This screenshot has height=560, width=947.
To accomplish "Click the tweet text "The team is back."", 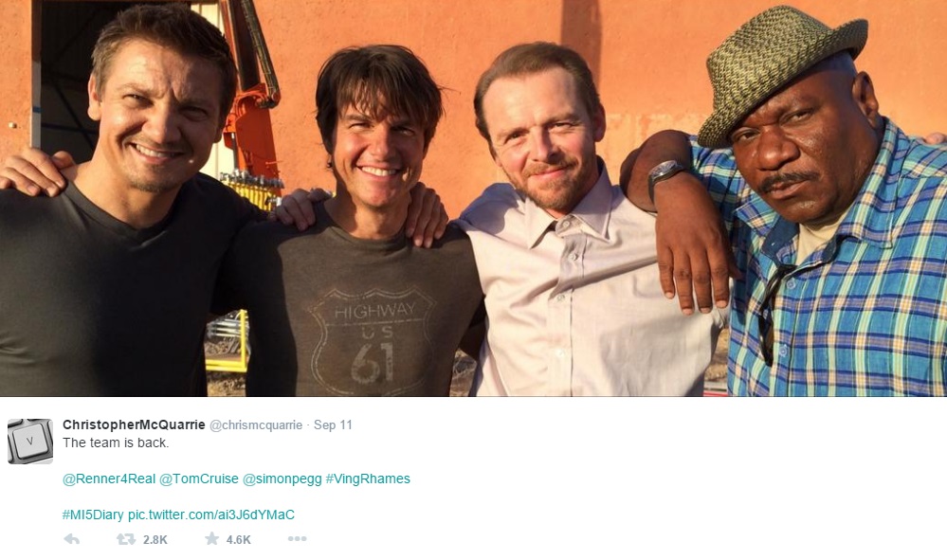I will click(x=116, y=443).
